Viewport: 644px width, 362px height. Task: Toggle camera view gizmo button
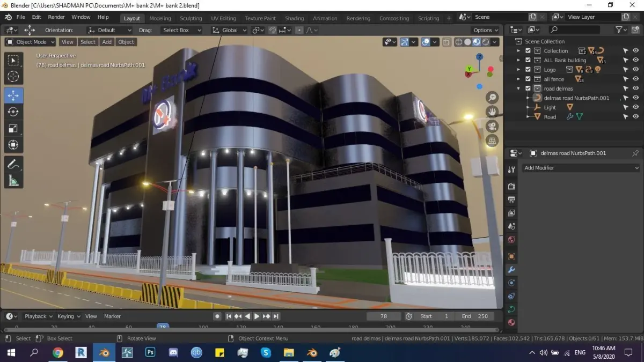(x=492, y=127)
